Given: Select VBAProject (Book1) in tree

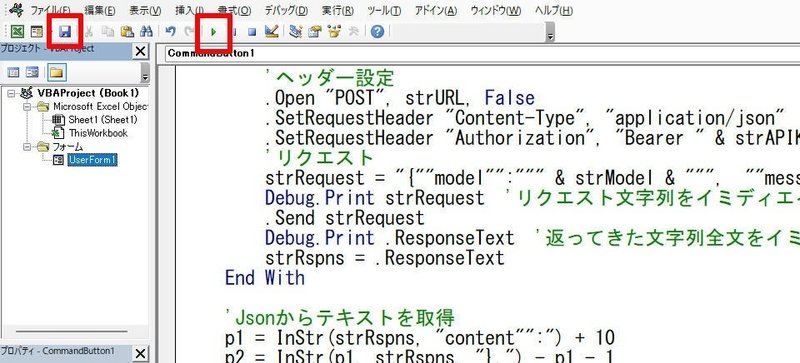Looking at the screenshot, I should pos(88,93).
